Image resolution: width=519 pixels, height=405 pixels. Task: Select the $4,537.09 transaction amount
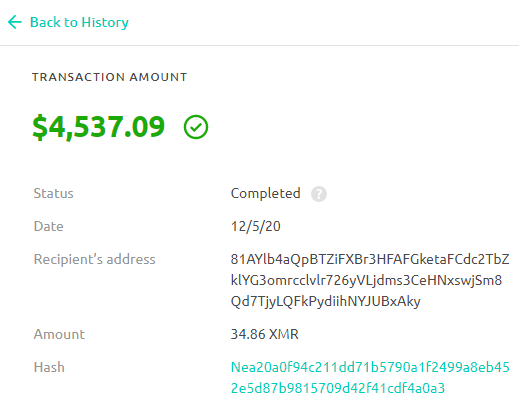(x=99, y=127)
